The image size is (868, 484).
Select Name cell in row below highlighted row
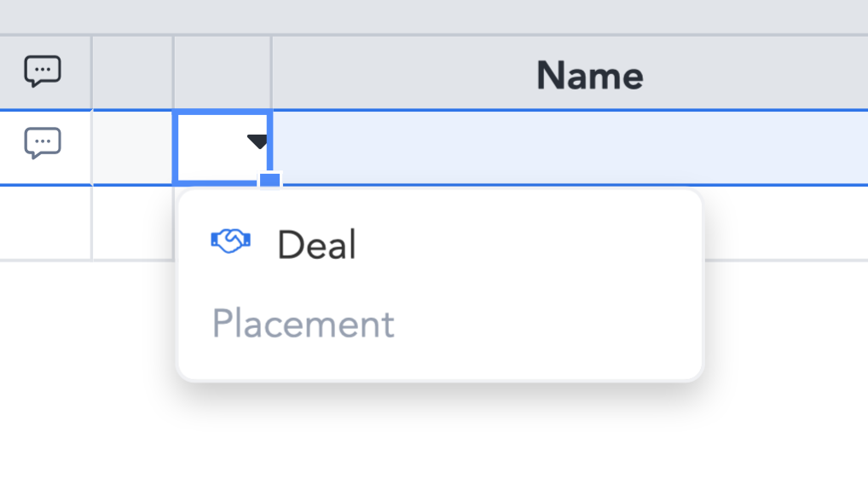pyautogui.click(x=786, y=223)
